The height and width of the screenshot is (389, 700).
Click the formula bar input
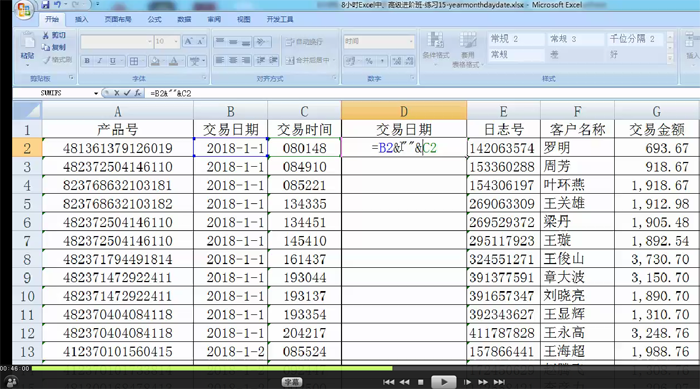[x=422, y=93]
